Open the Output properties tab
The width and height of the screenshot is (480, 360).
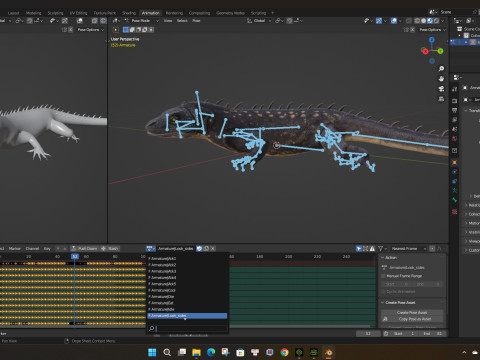(x=455, y=110)
